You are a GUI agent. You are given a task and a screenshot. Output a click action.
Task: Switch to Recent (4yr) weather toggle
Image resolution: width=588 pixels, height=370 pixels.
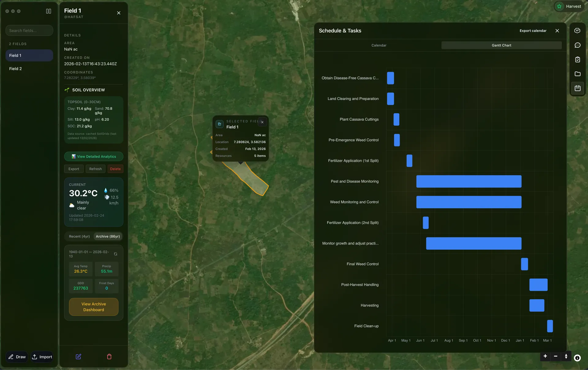coord(79,236)
